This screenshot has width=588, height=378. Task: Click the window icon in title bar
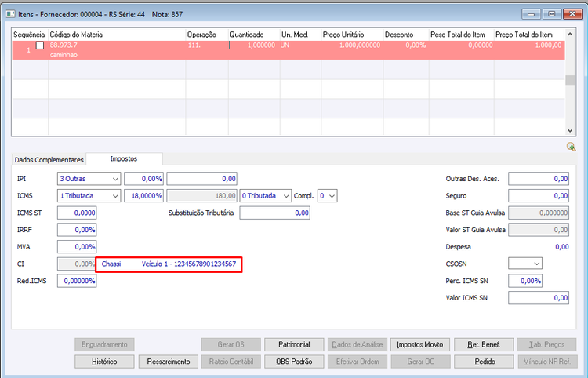tap(10, 14)
